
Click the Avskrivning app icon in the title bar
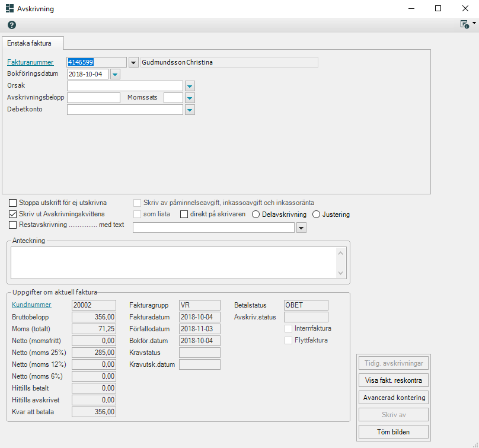point(9,8)
